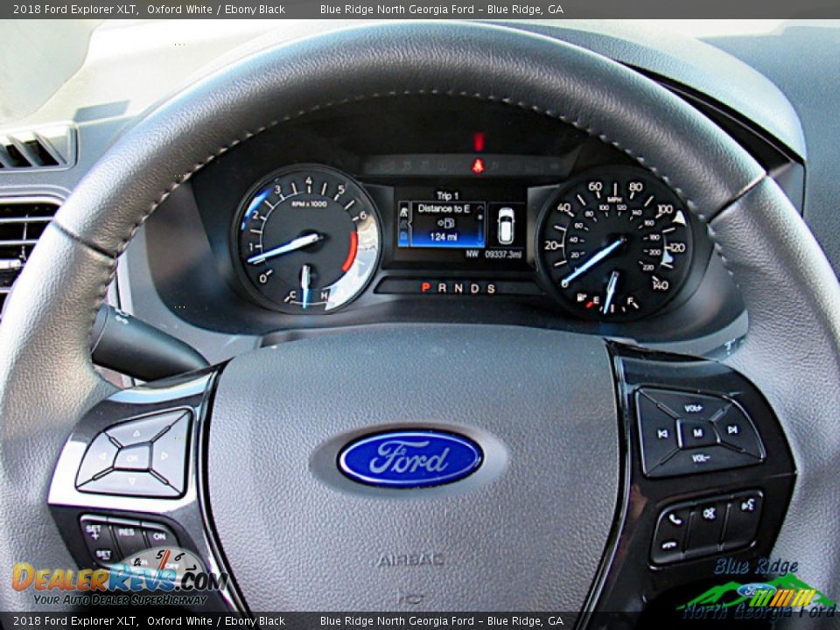Tap the down arrow on the left steering pad

(132, 482)
